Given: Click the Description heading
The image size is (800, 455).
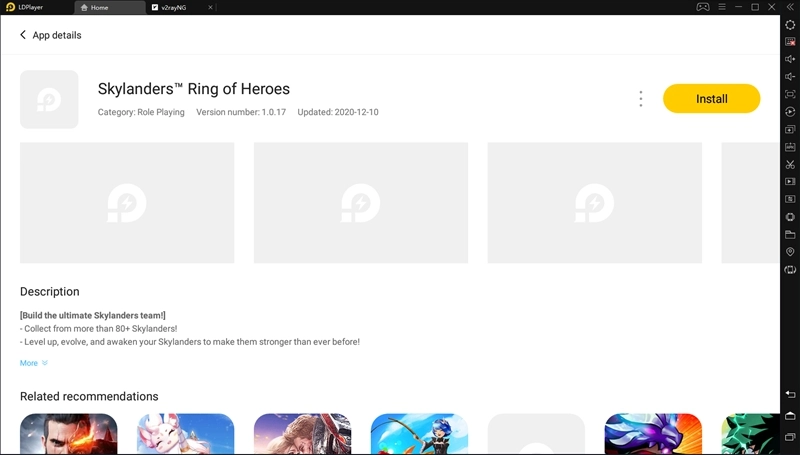Looking at the screenshot, I should [x=49, y=291].
